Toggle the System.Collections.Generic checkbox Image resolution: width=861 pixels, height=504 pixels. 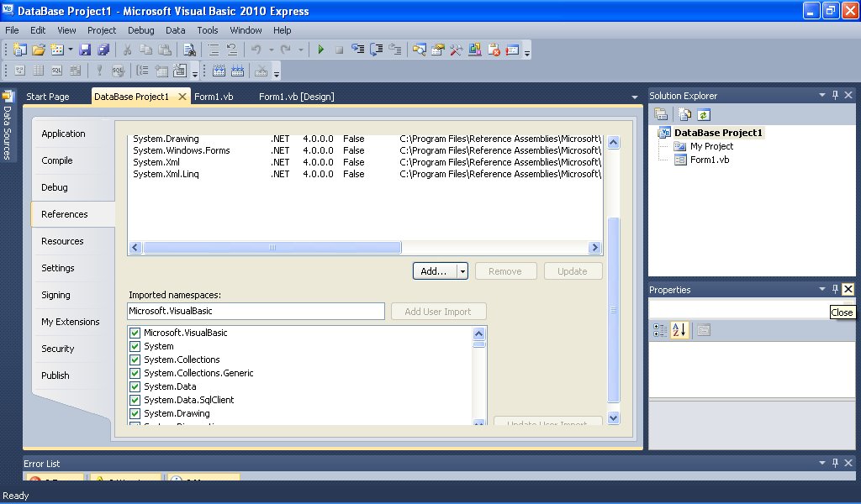[135, 374]
